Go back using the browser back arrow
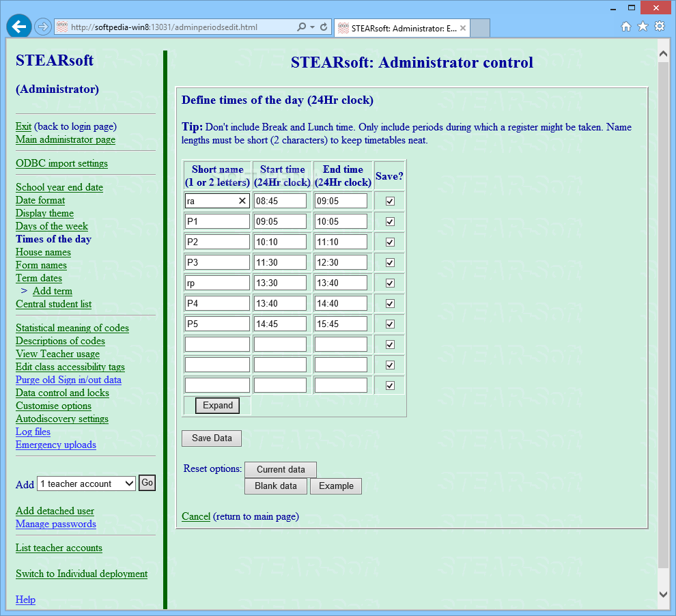 (19, 27)
